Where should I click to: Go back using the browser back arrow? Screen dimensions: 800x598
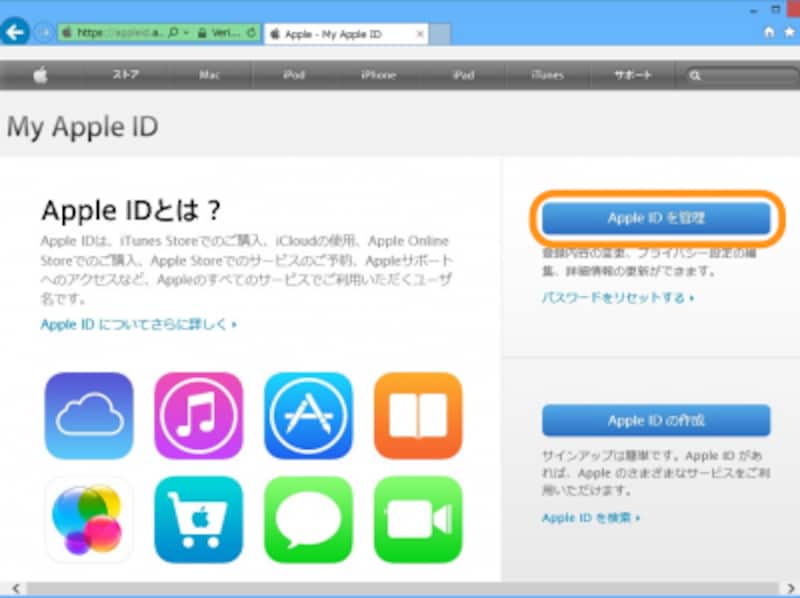tap(15, 32)
